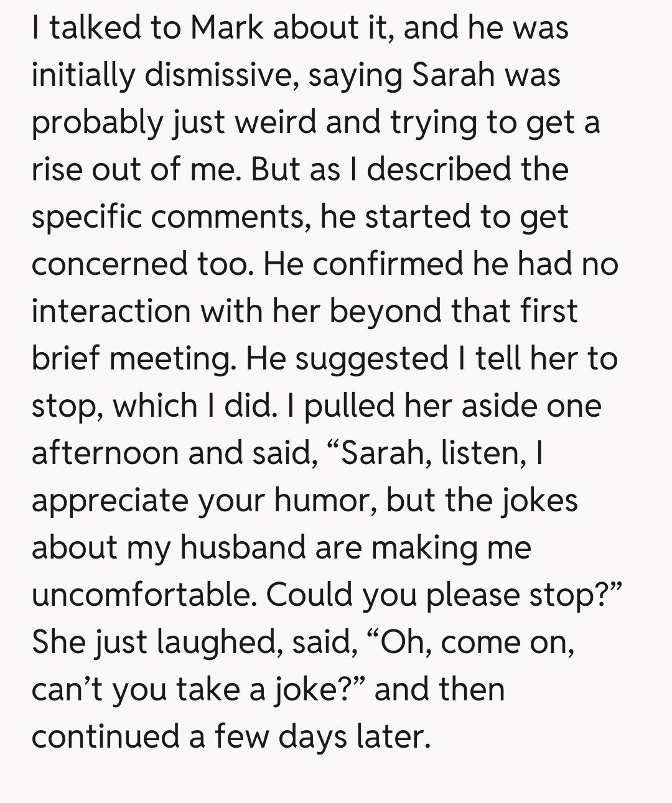Click the word "interaction"

(110, 311)
